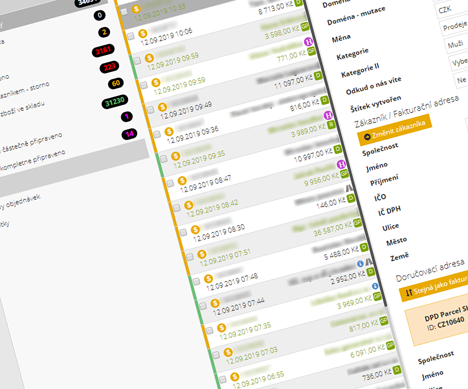Image resolution: width=468 pixels, height=389 pixels.
Task: Click the amount 5 488,00 Kč
Action: point(341,253)
